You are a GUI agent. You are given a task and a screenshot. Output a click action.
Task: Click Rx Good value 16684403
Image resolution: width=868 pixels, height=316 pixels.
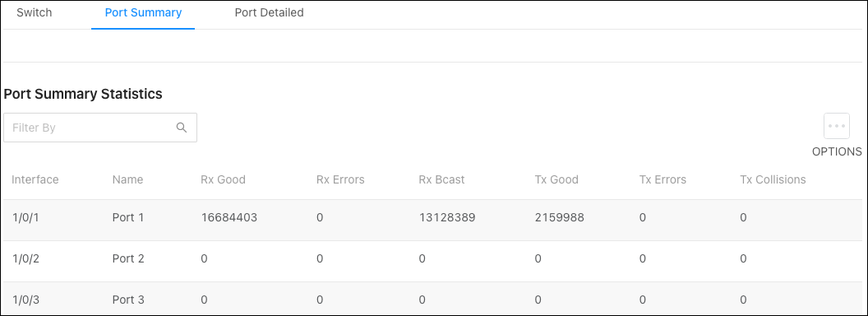point(229,218)
